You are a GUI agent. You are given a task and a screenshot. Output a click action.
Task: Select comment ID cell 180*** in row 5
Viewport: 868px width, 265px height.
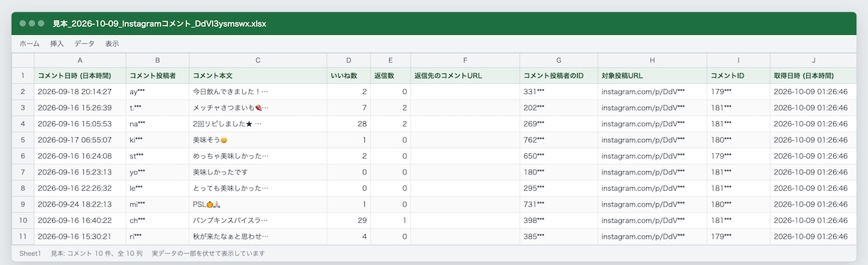coord(739,140)
